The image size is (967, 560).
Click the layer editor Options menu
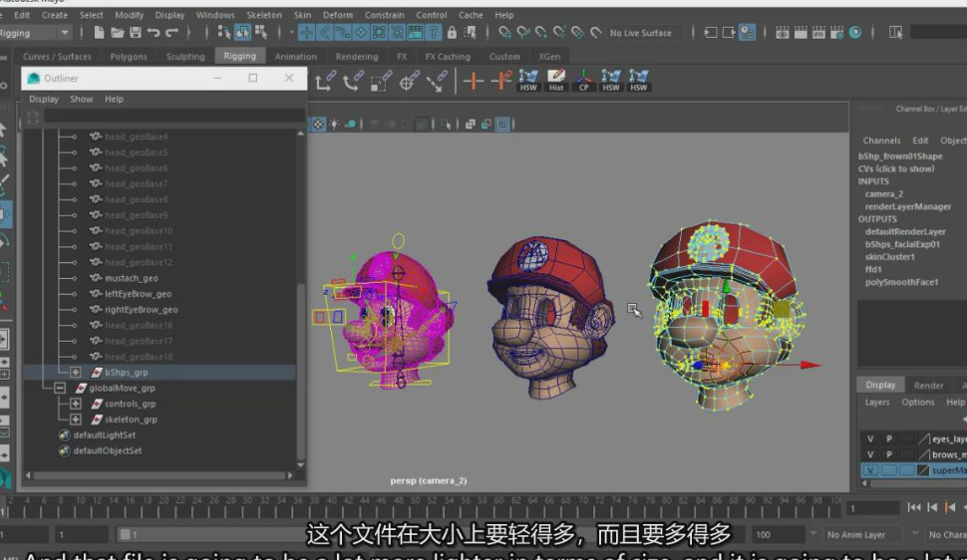coord(918,403)
